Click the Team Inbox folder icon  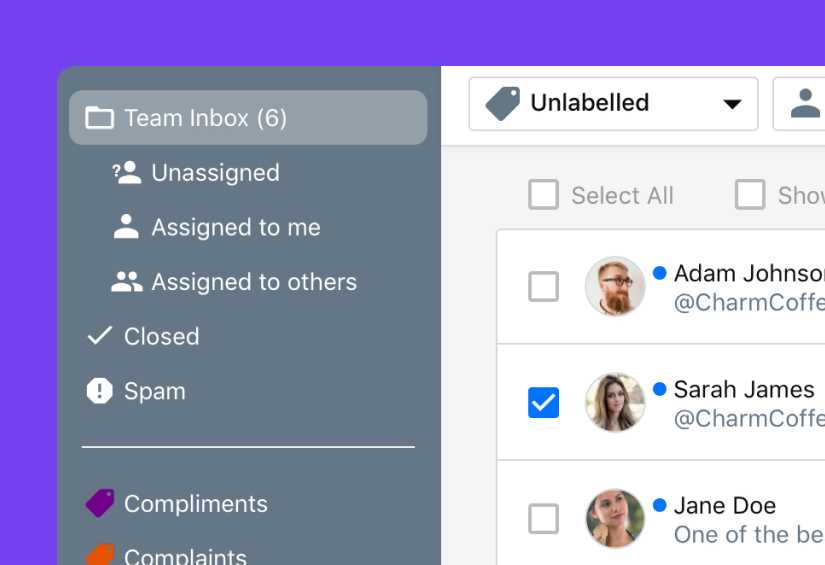point(99,118)
